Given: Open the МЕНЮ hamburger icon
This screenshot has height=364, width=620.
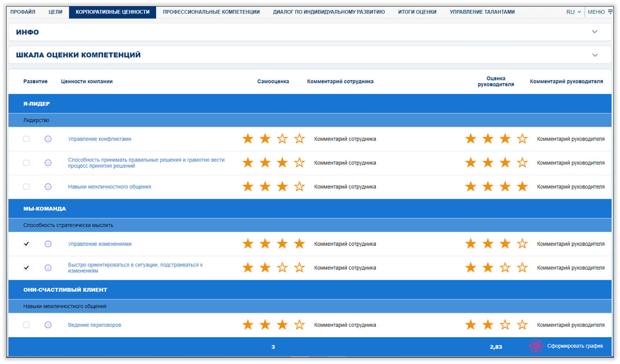Looking at the screenshot, I should click(x=610, y=12).
